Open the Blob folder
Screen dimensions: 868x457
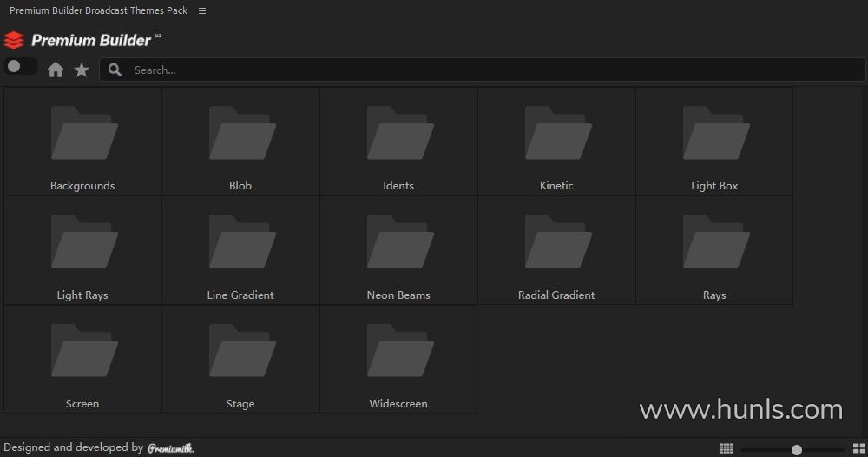(x=240, y=142)
